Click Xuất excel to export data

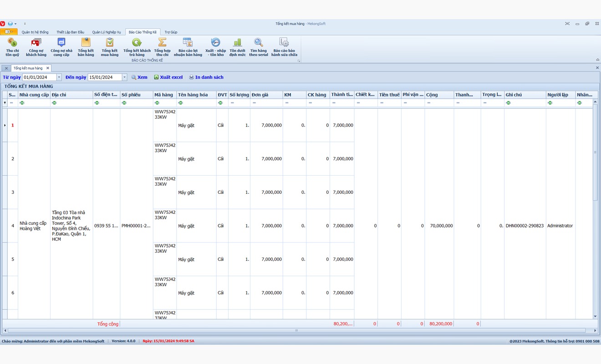[168, 77]
